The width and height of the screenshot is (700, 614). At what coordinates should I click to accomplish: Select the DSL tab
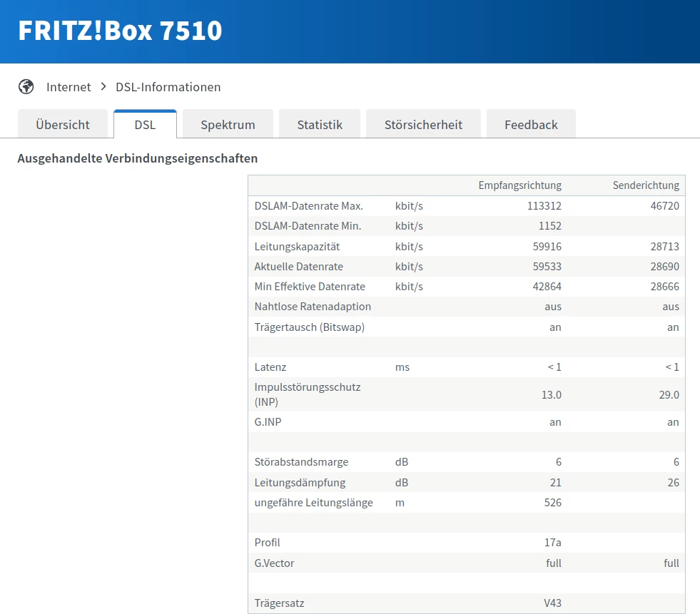145,125
